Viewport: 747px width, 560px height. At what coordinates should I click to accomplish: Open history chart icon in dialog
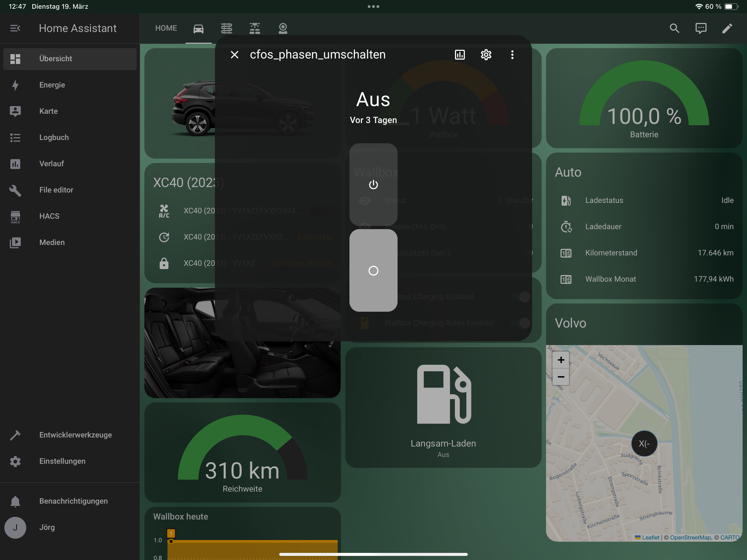(460, 55)
